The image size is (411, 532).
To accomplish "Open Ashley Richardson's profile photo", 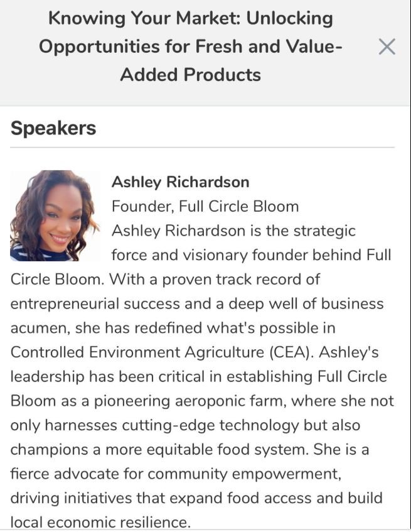I will tap(55, 215).
